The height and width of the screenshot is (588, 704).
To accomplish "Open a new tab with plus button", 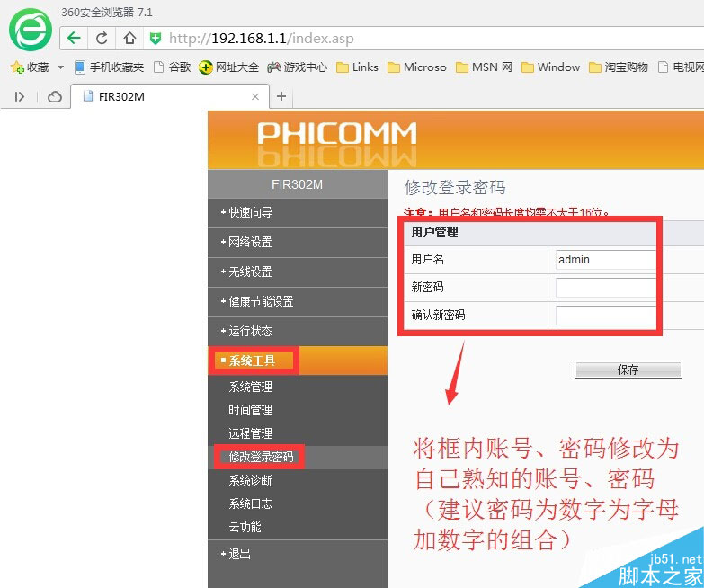I will pos(281,96).
